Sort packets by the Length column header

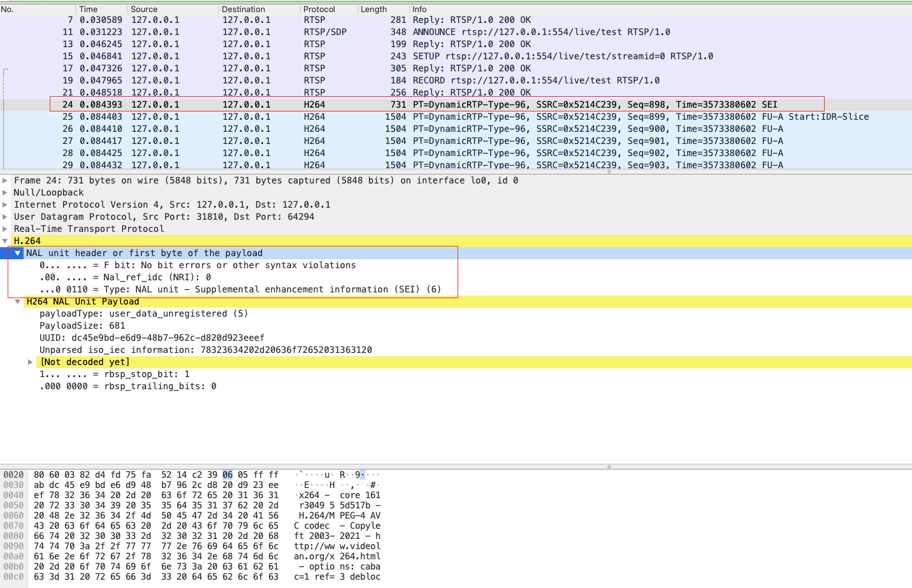(x=383, y=10)
